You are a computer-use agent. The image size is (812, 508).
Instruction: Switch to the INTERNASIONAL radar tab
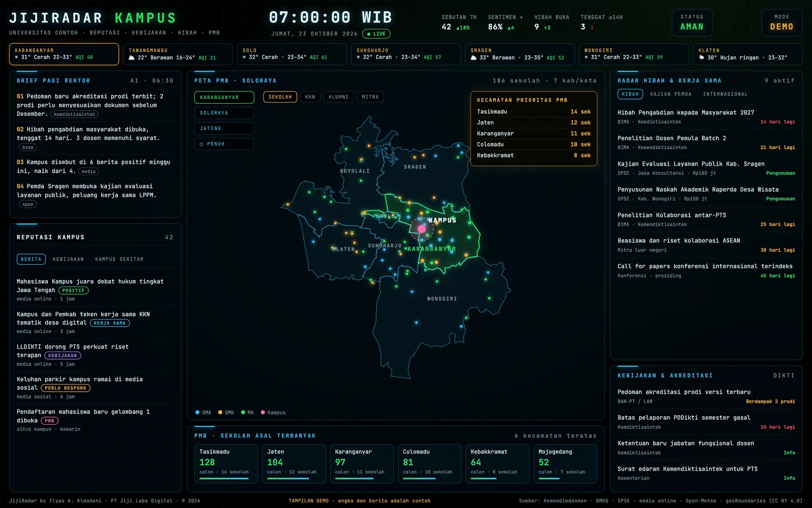[725, 94]
